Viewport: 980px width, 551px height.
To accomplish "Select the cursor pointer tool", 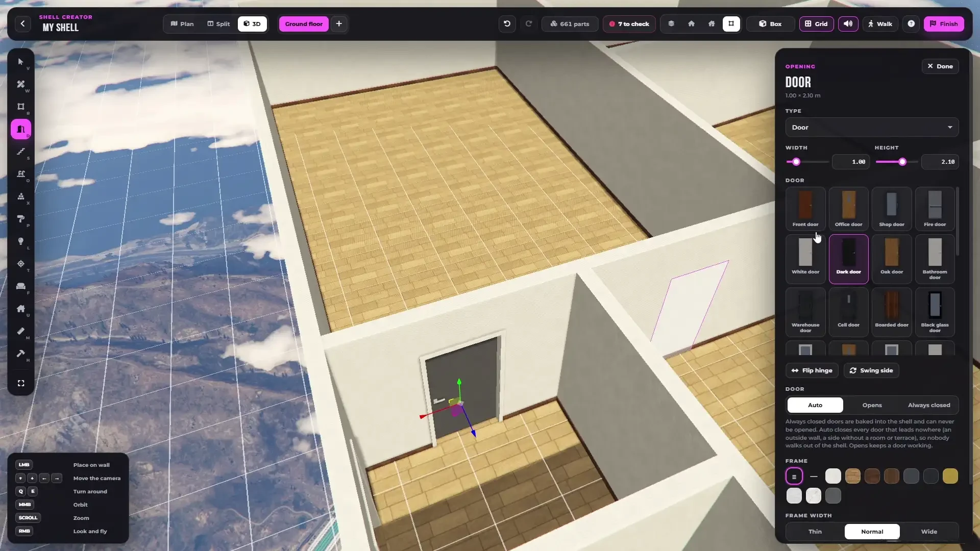I will (x=21, y=62).
